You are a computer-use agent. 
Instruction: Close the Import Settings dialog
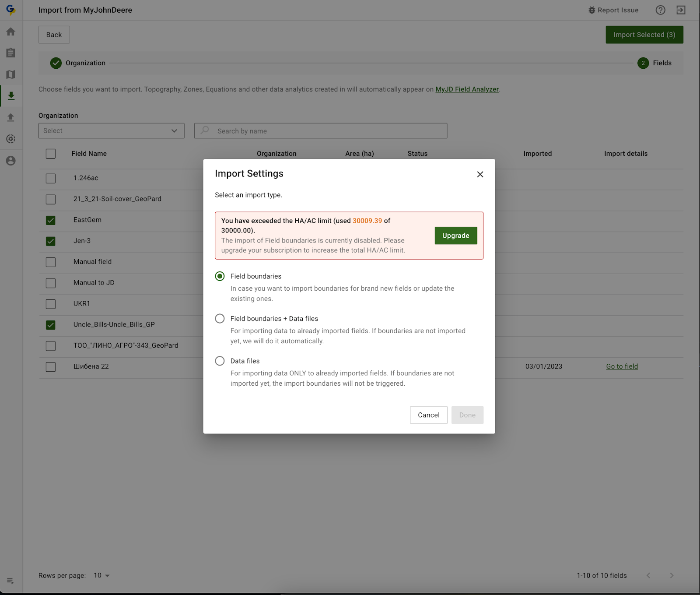pos(480,174)
